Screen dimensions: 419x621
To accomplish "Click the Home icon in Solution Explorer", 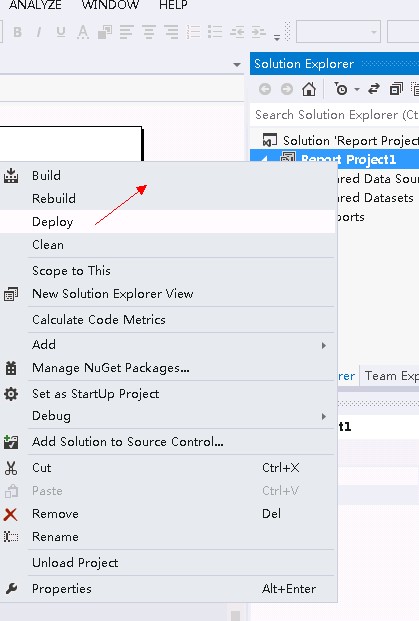I will 309,89.
